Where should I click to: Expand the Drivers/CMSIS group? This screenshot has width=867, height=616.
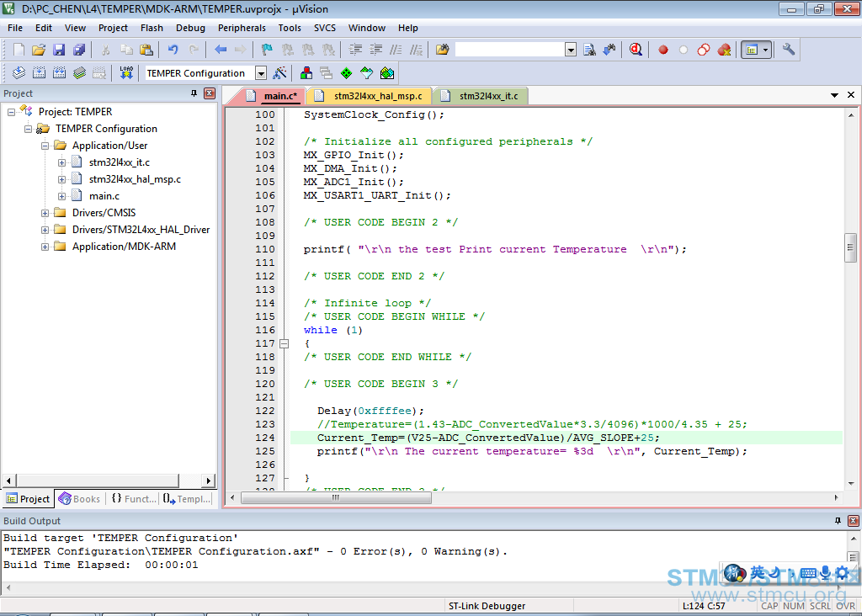coord(45,213)
